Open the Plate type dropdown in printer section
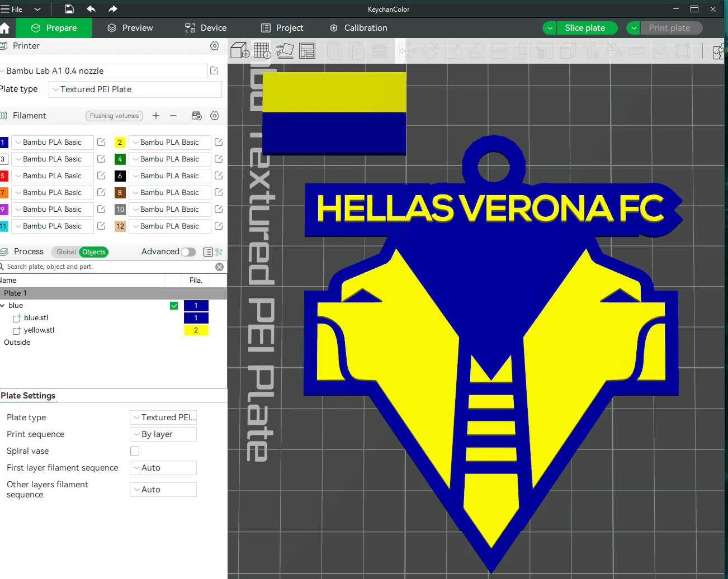Image resolution: width=728 pixels, height=579 pixels. coord(135,89)
